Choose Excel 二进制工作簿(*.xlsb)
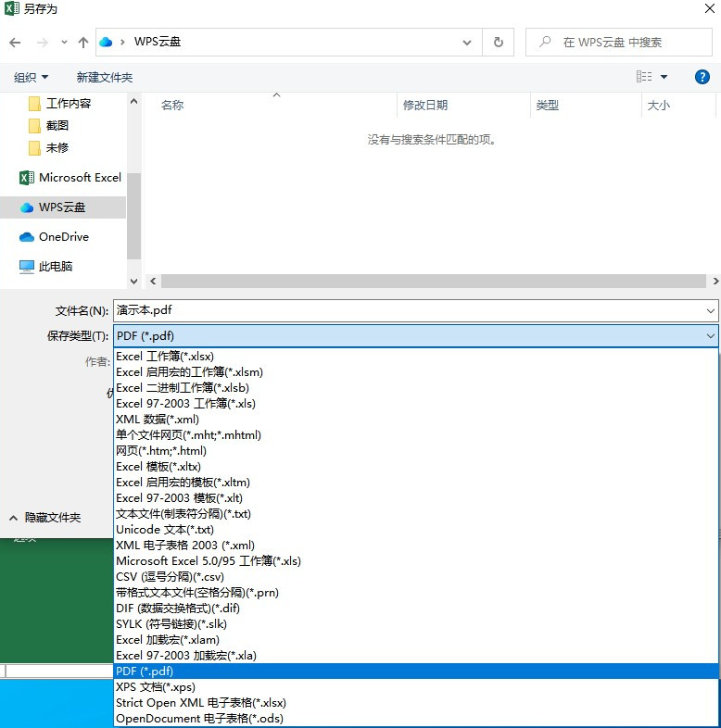The height and width of the screenshot is (728, 721). point(416,388)
